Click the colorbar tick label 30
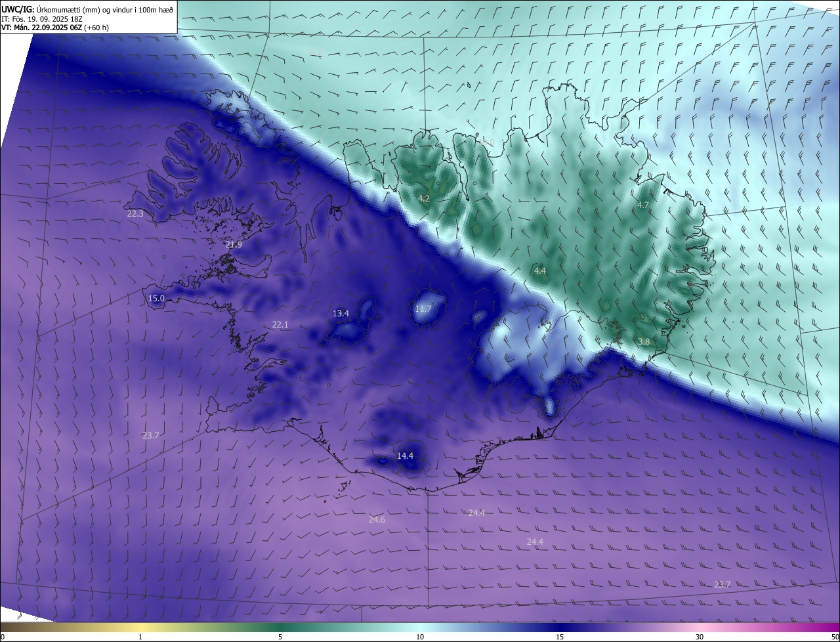Viewport: 840px width, 642px height. 700,637
